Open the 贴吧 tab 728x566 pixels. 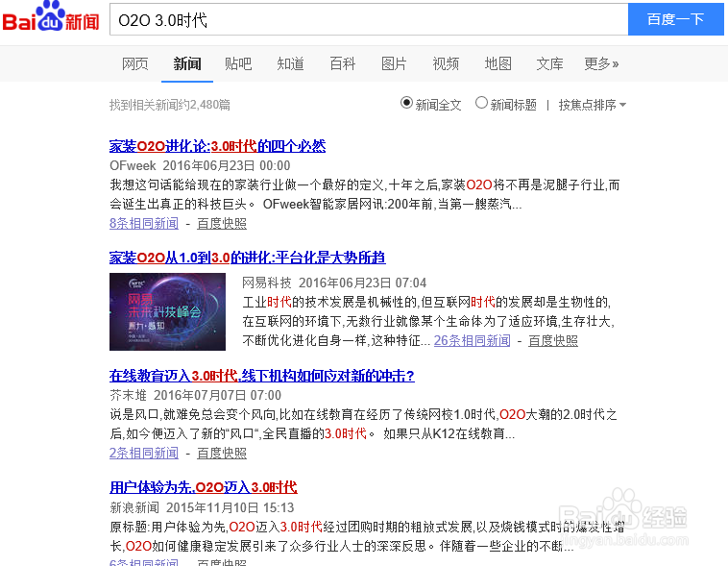coord(238,63)
